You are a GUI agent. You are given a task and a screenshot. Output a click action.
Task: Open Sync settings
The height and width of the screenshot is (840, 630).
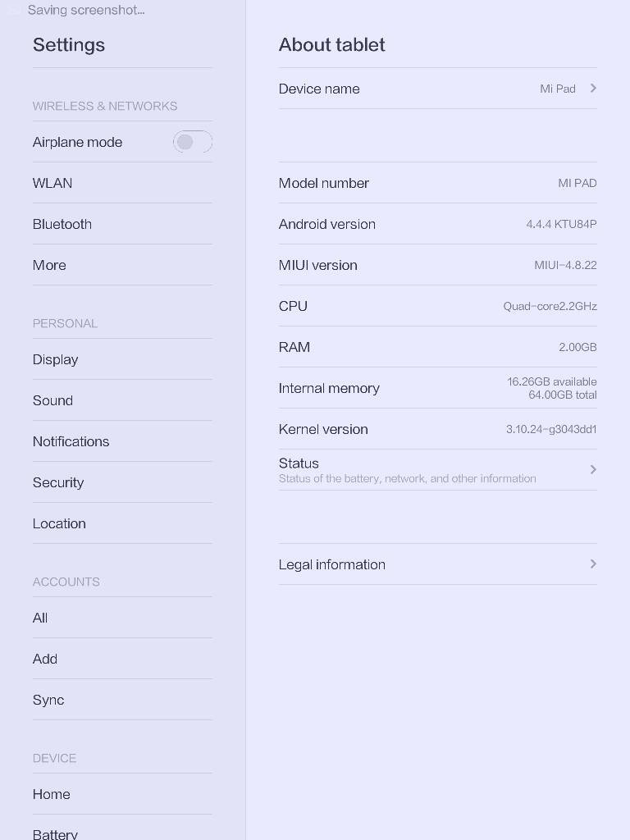122,700
